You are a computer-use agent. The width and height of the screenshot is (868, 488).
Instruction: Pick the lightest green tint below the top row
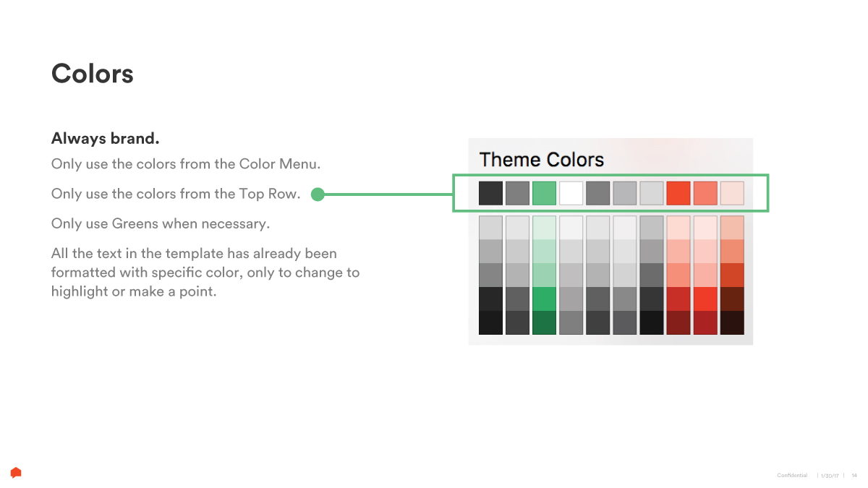pos(544,227)
